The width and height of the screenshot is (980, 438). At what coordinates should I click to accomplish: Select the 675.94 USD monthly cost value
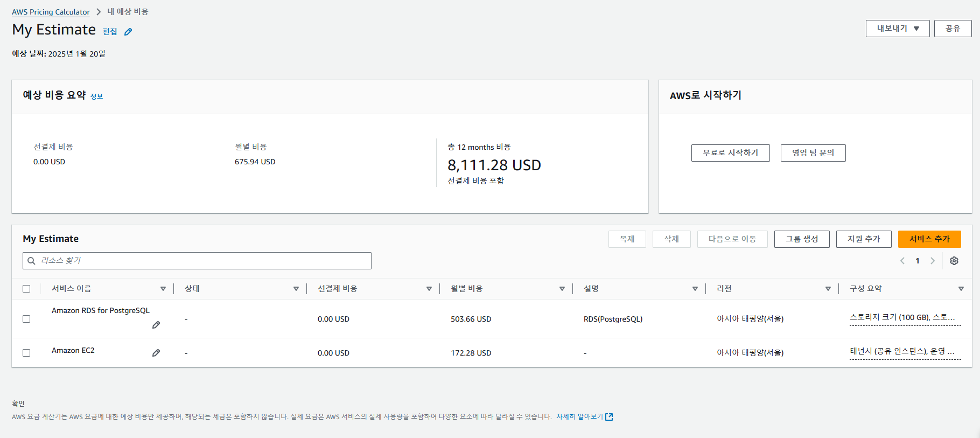point(255,162)
